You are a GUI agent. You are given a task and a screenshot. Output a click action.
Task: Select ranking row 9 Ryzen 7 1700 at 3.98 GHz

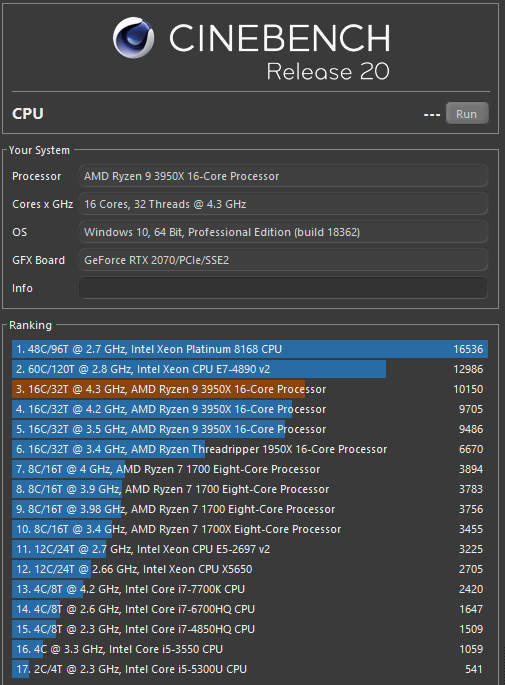250,509
